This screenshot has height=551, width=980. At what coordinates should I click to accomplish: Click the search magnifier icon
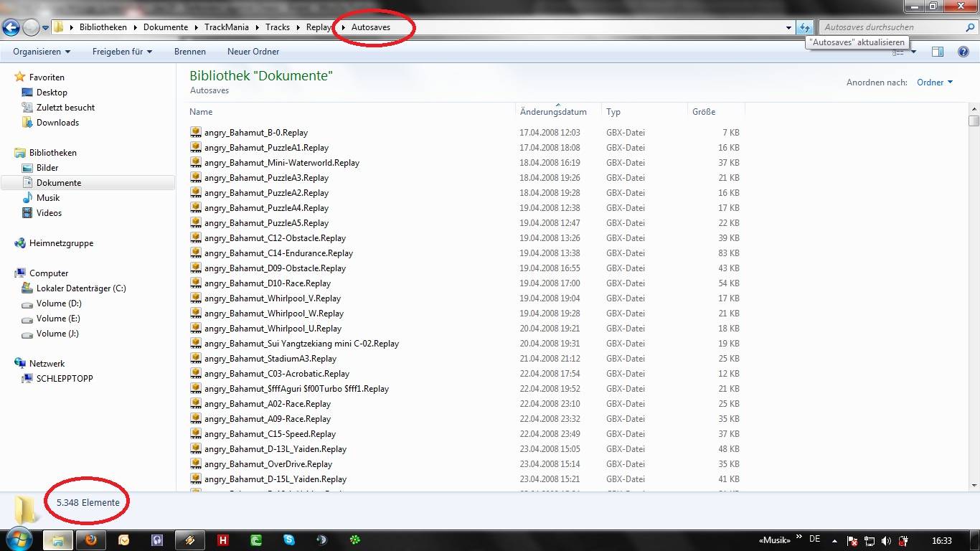pos(971,27)
